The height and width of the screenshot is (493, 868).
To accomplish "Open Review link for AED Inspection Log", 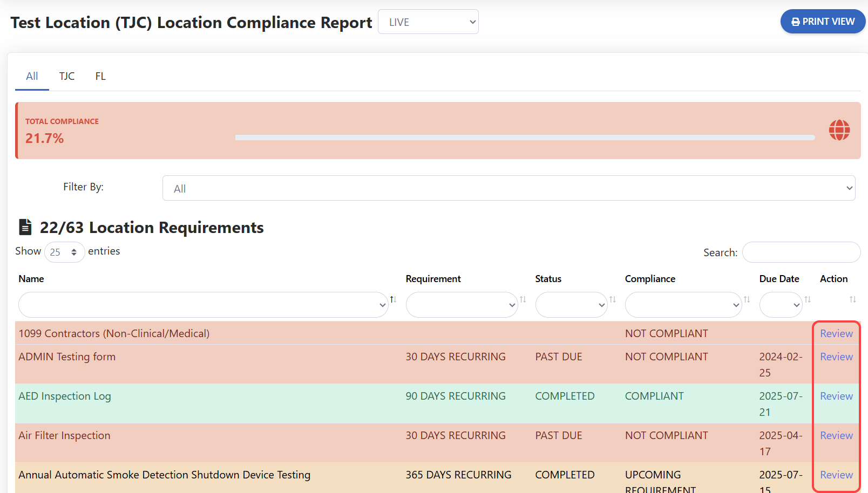I will tap(836, 396).
